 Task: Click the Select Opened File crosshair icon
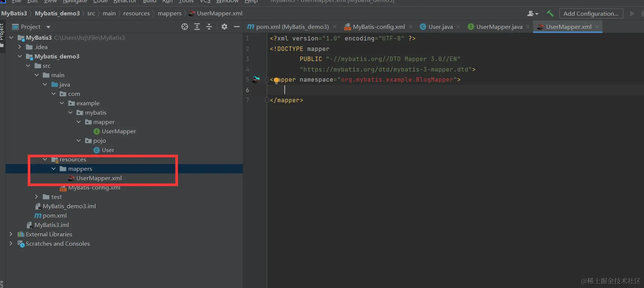185,27
